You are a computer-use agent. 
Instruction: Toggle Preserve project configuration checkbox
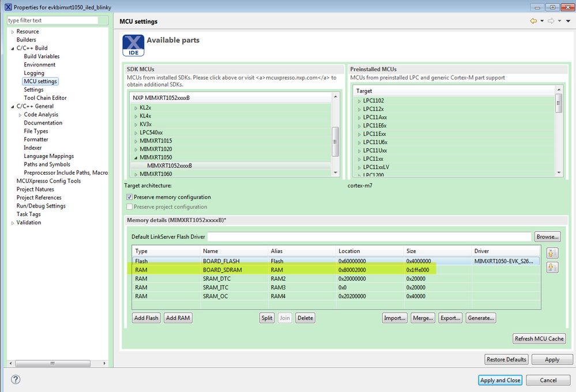click(129, 207)
